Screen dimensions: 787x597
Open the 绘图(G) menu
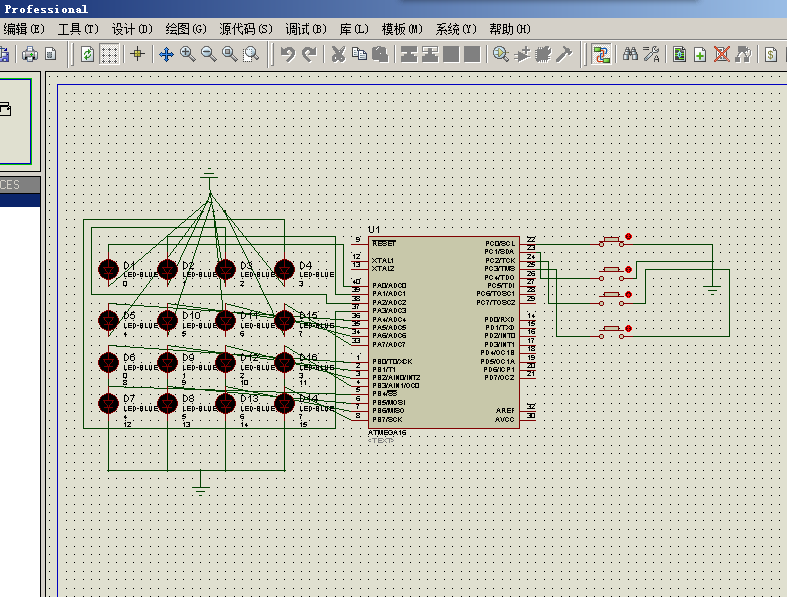click(x=186, y=29)
